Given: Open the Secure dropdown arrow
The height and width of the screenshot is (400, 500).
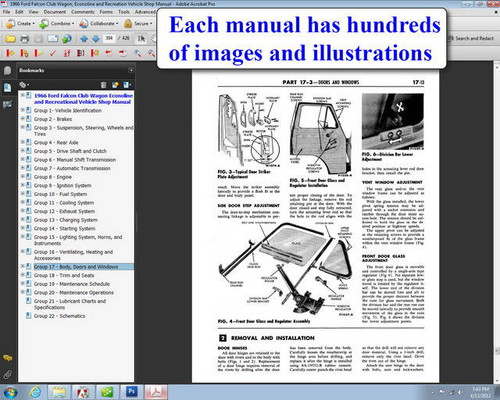Looking at the screenshot, I should tap(151, 24).
